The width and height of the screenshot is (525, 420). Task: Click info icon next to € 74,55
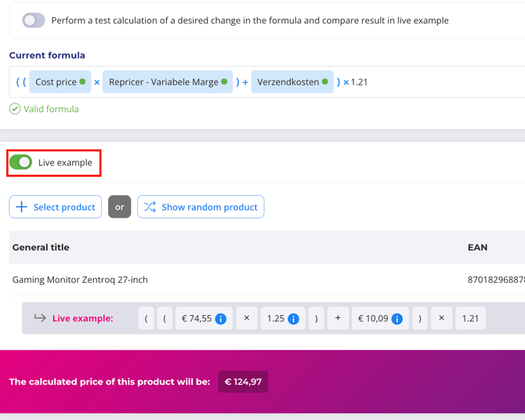[x=221, y=319]
